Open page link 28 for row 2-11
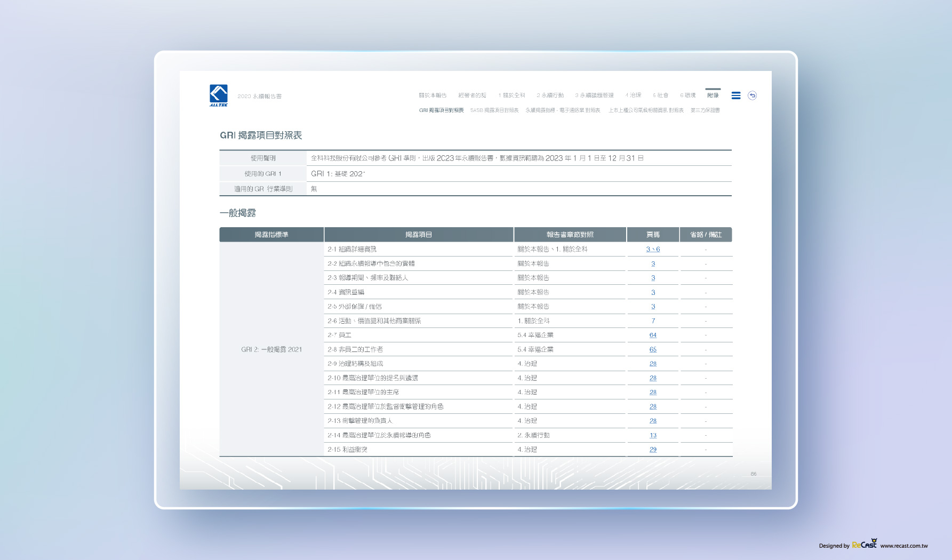Screen dimensions: 952x560 click(x=653, y=392)
